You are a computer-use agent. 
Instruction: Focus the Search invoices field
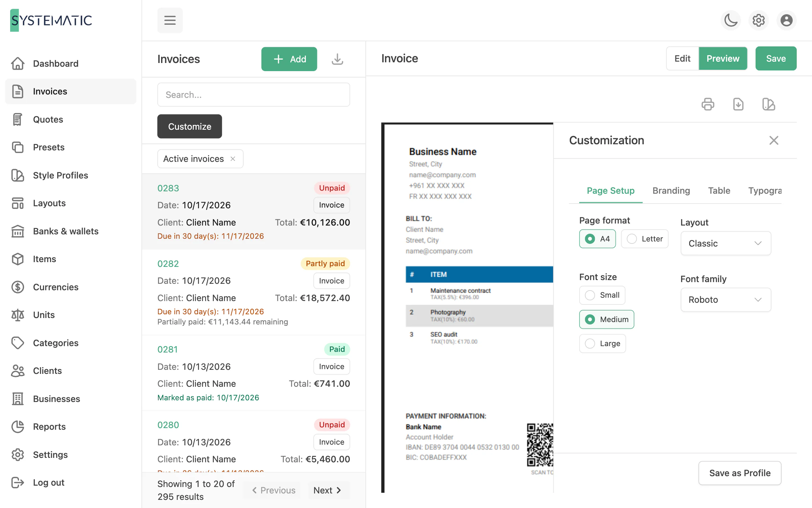[x=254, y=94]
